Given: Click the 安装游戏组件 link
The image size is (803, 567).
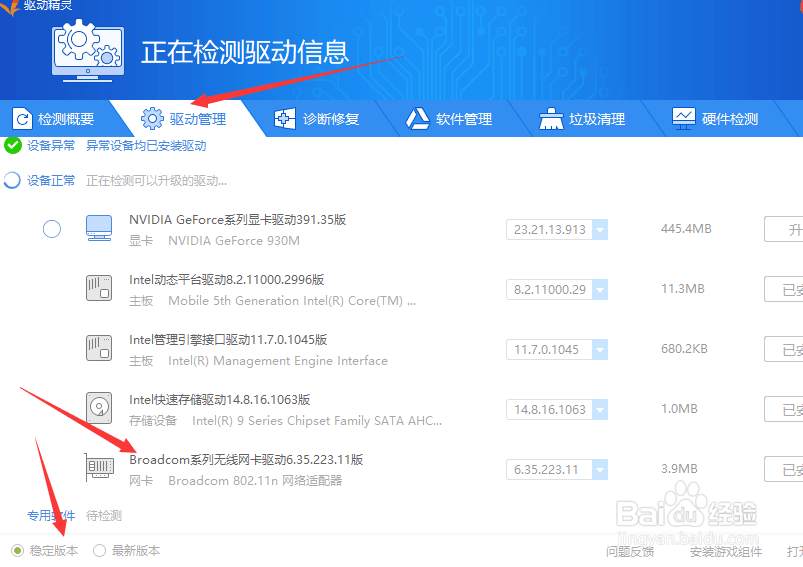Looking at the screenshot, I should point(726,552).
